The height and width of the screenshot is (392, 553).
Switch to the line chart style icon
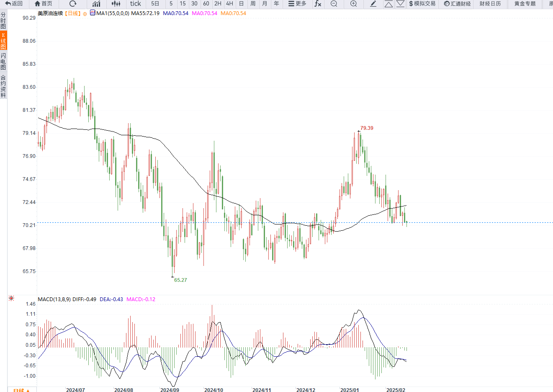pyautogui.click(x=96, y=4)
